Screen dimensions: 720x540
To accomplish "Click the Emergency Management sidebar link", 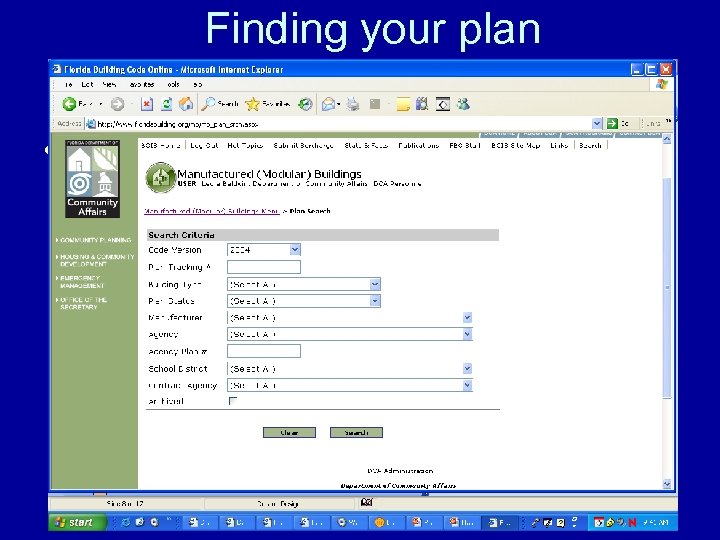I will point(82,281).
